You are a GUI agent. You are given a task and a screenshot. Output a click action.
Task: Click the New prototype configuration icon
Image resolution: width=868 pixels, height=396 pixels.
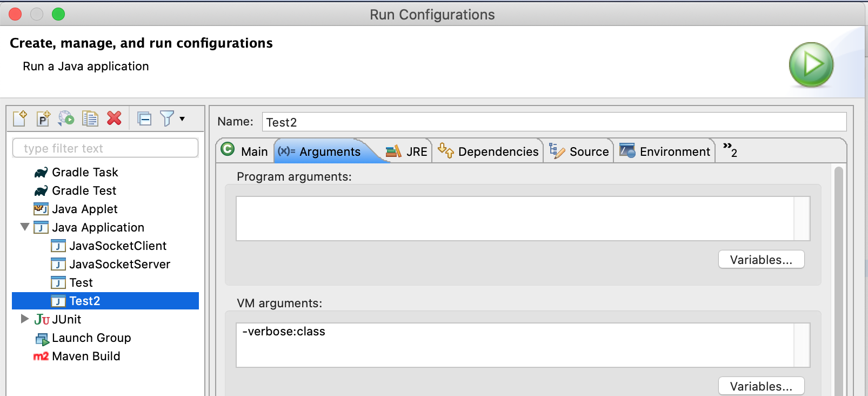pos(43,118)
